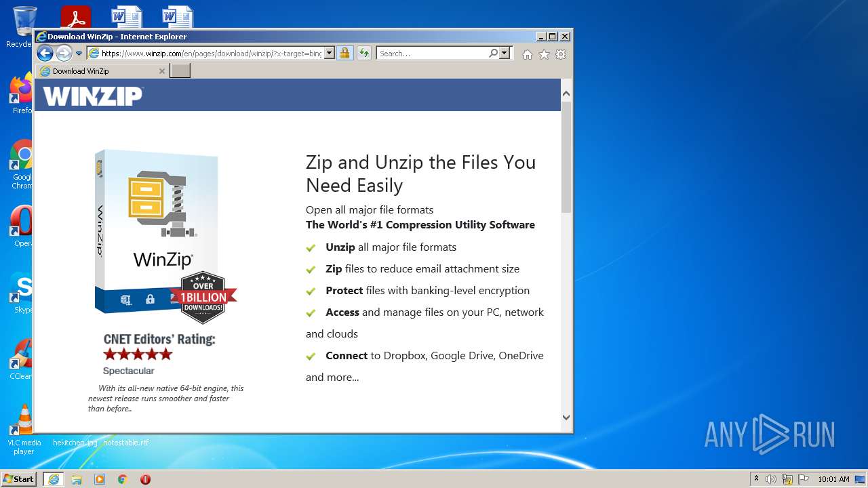Click the Unzip all major file formats line
The image size is (868, 488).
[x=391, y=247]
